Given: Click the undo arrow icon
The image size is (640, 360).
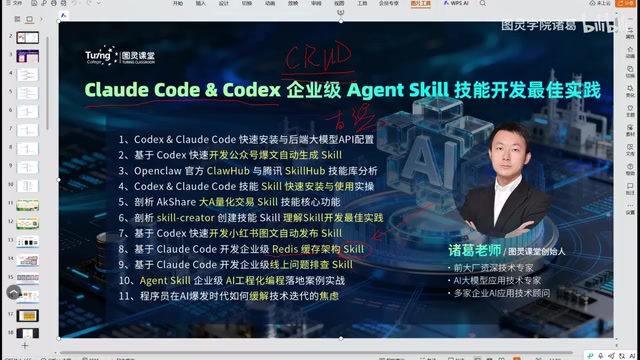Looking at the screenshot, I should click(x=74, y=3).
